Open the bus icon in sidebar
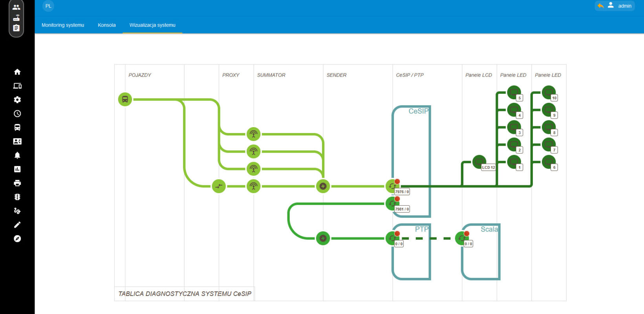Image resolution: width=644 pixels, height=314 pixels. 17,128
